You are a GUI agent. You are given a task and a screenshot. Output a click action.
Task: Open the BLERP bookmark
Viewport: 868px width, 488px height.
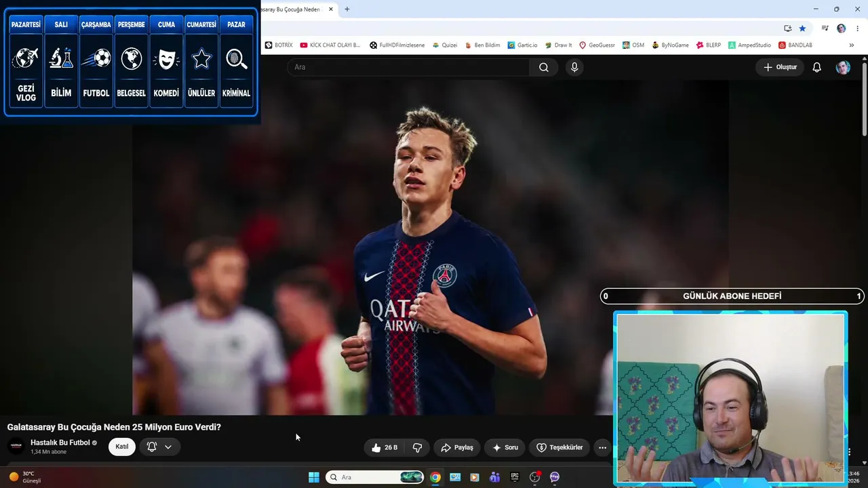click(x=709, y=45)
